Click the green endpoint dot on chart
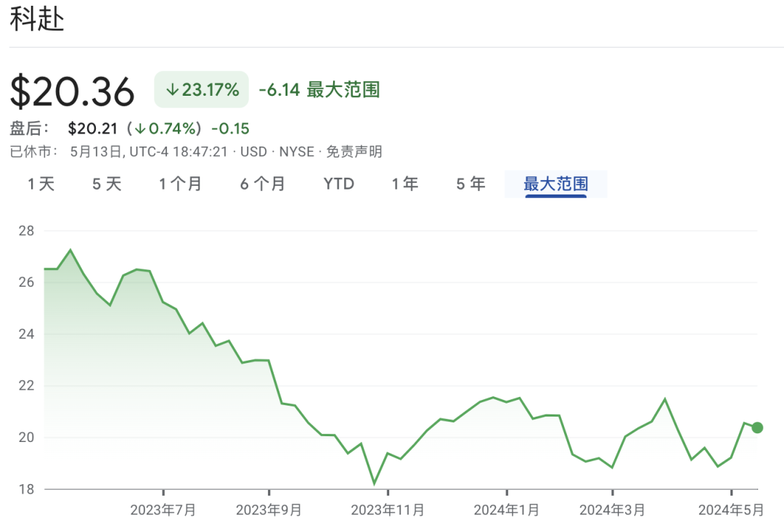The image size is (784, 532). pyautogui.click(x=757, y=427)
